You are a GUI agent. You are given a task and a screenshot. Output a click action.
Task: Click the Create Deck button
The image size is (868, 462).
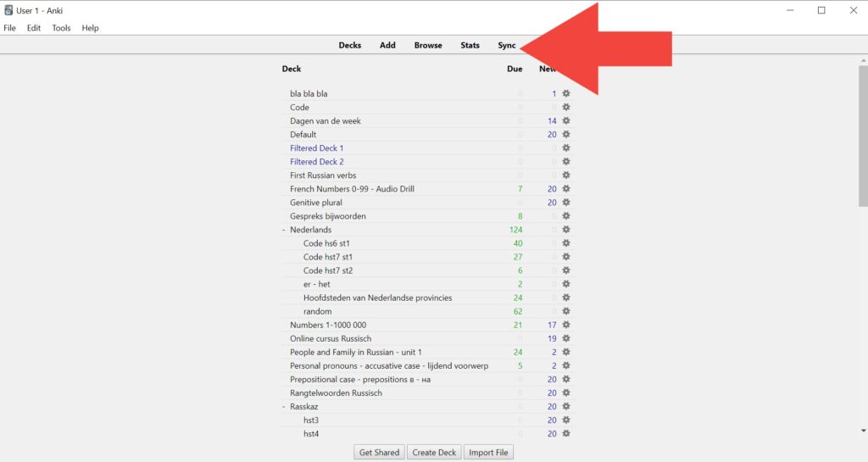434,453
